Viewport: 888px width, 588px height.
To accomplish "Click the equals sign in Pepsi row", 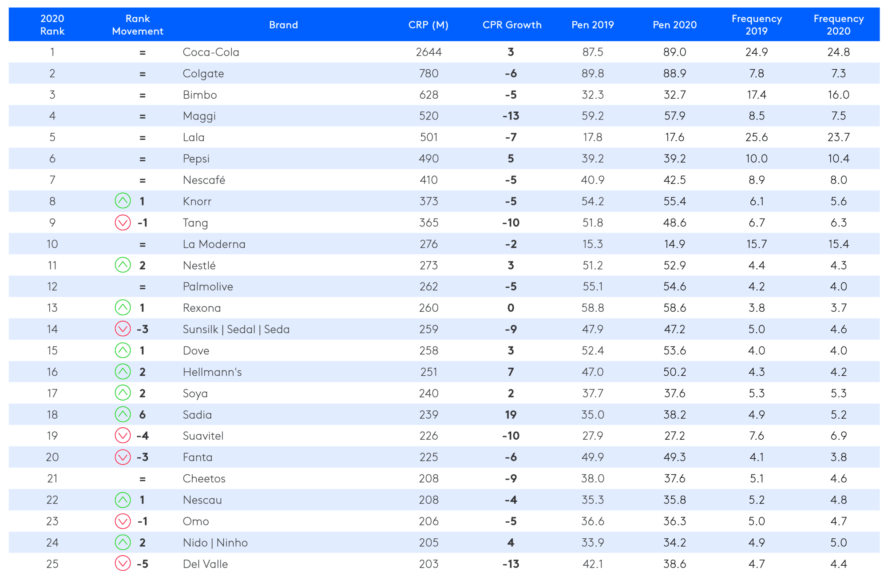I will [x=143, y=159].
